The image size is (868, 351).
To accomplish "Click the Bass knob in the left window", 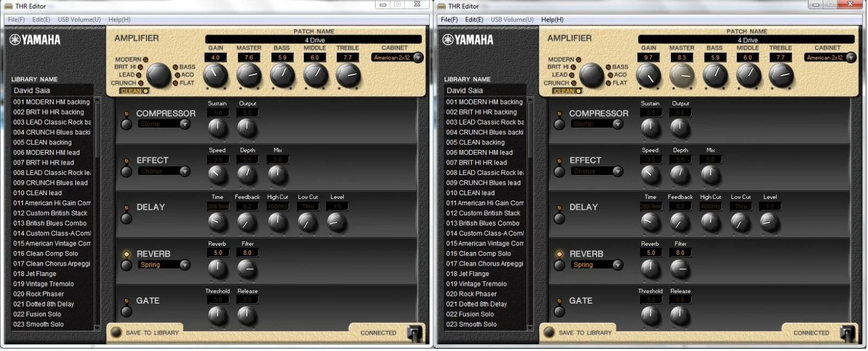I will 282,76.
